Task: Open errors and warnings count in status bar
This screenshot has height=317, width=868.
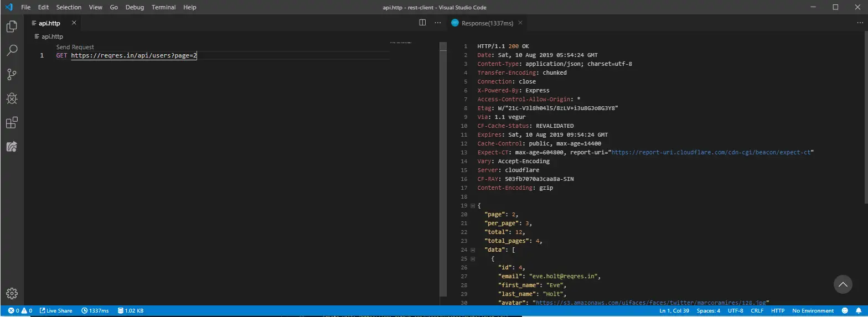Action: [x=20, y=311]
